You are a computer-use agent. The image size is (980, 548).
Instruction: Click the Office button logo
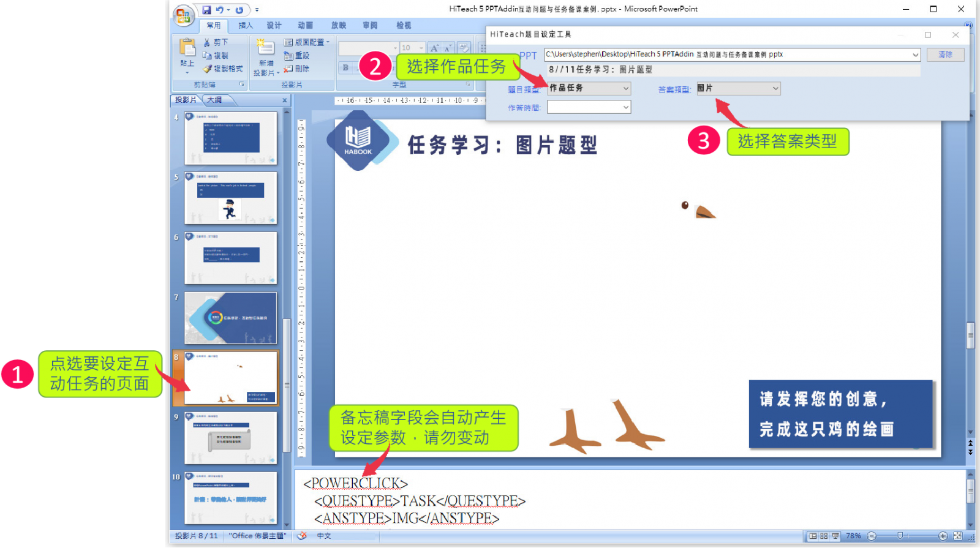(x=183, y=16)
